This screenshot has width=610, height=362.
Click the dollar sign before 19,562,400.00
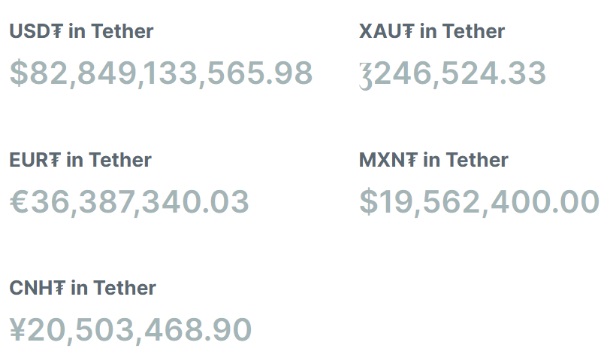click(x=368, y=201)
